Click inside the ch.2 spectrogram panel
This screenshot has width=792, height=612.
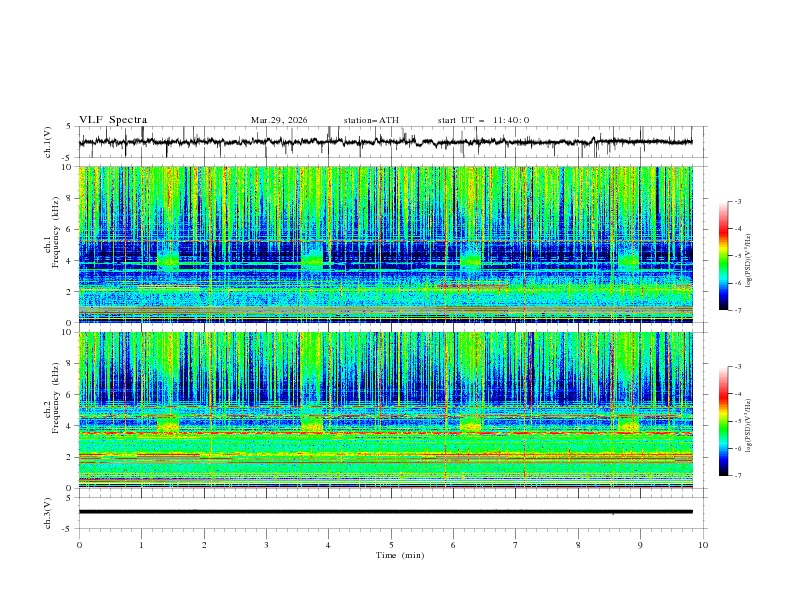[x=386, y=410]
